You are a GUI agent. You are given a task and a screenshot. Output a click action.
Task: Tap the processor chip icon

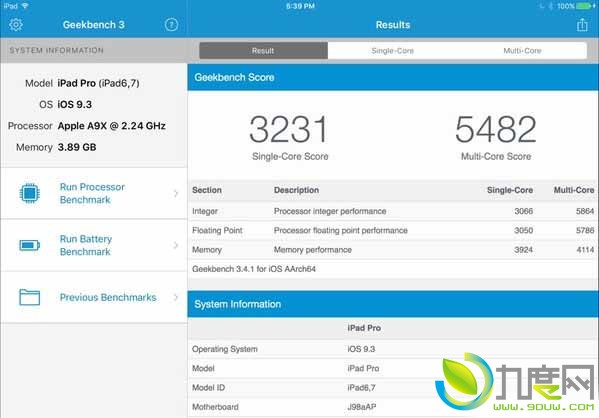point(29,193)
